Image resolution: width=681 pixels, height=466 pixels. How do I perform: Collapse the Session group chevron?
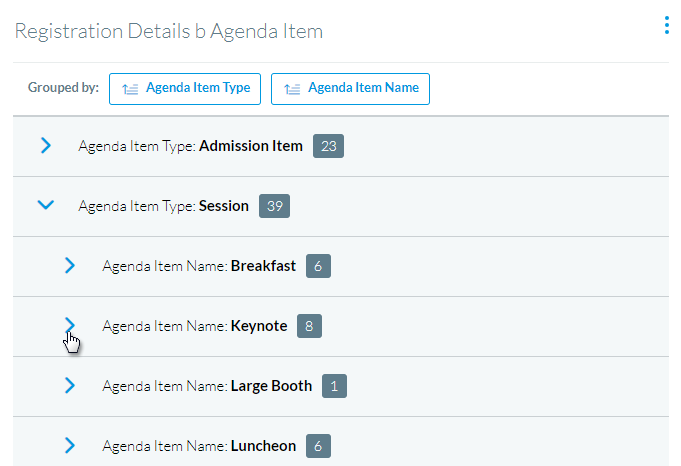(46, 205)
